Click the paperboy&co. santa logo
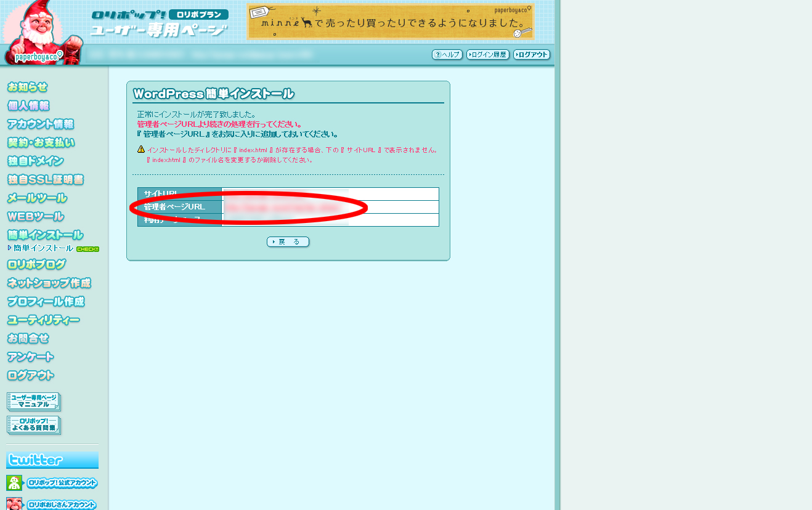 click(42, 33)
